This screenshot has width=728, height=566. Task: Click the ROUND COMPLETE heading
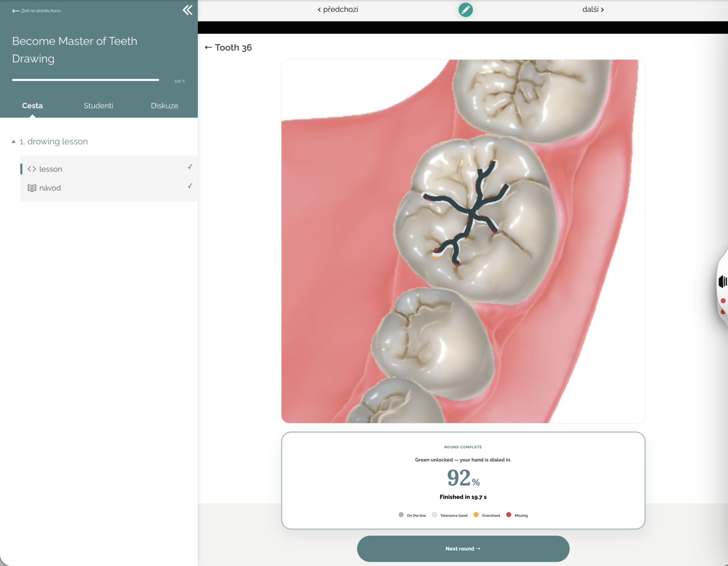click(x=463, y=447)
